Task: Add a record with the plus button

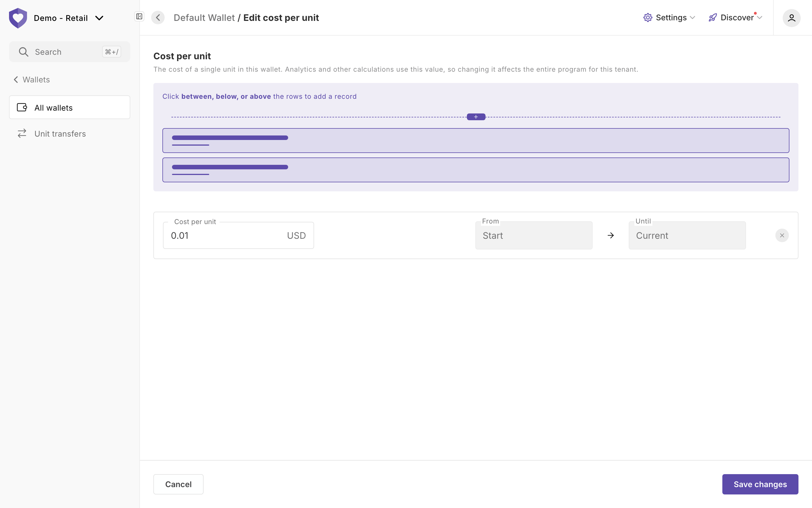Action: (476, 117)
